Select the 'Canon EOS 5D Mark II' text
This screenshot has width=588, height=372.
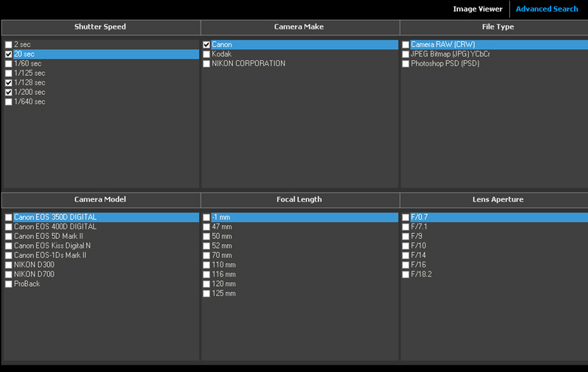coord(49,236)
